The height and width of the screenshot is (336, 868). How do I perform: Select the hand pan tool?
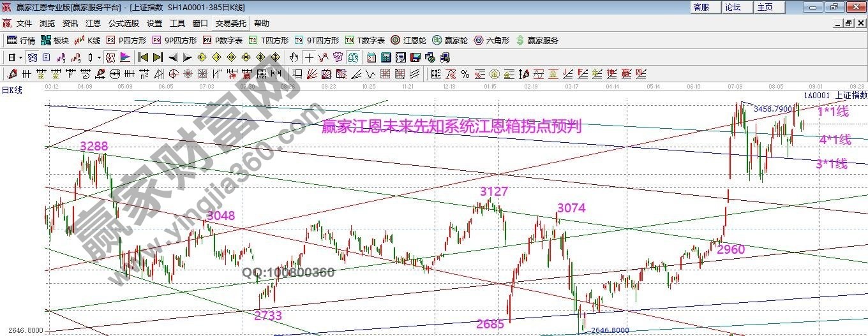[294, 57]
